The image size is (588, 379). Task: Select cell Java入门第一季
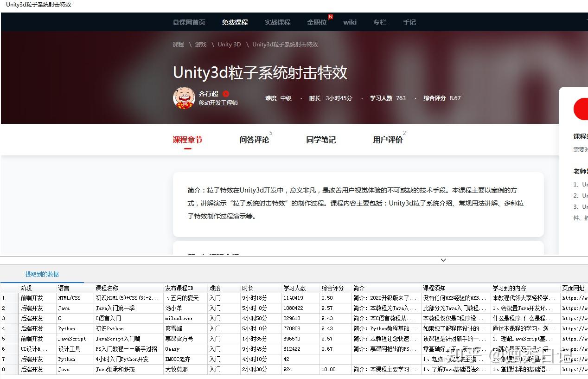point(128,308)
